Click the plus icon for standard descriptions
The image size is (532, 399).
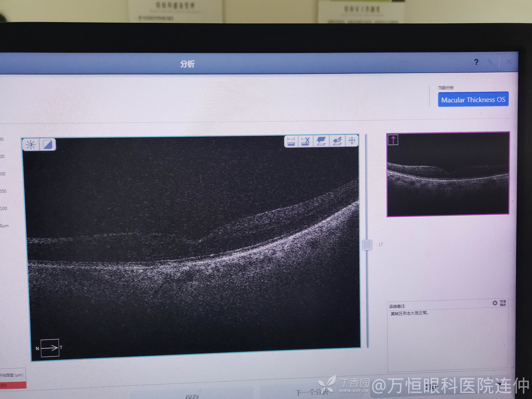click(x=495, y=303)
